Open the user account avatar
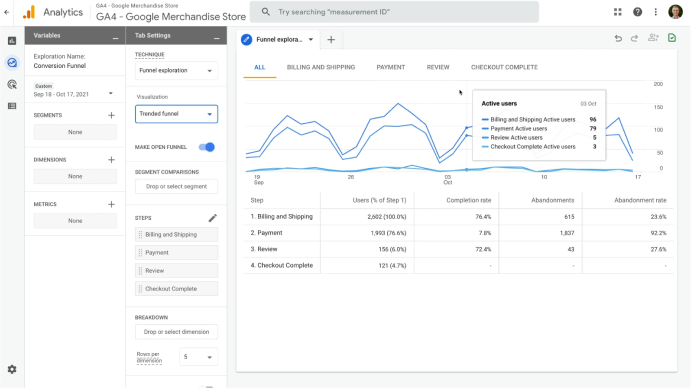The width and height of the screenshot is (691, 388). [x=675, y=12]
